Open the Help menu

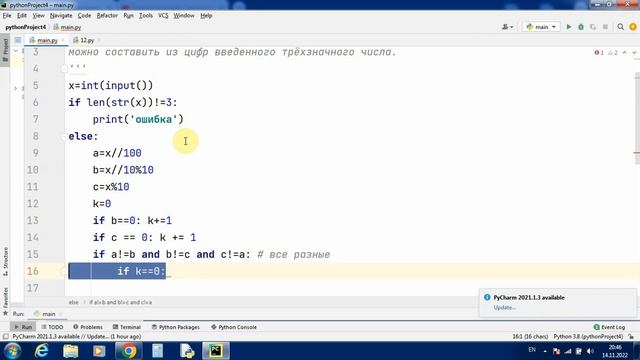206,16
